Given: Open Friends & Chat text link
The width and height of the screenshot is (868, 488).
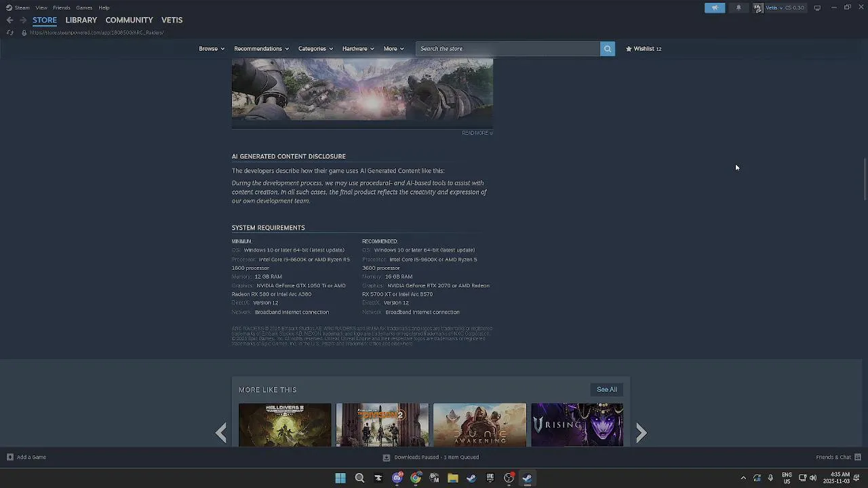Looking at the screenshot, I should point(833,457).
